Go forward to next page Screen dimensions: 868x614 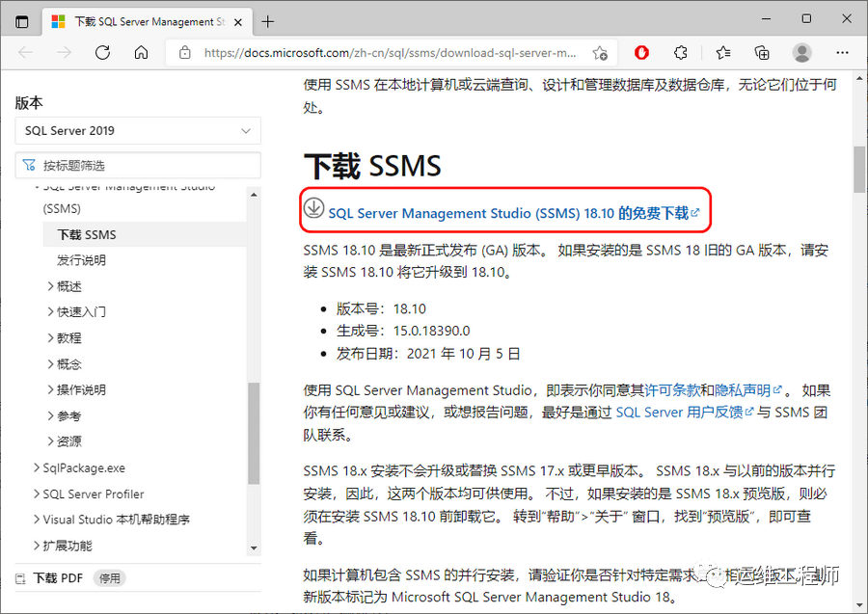point(65,53)
